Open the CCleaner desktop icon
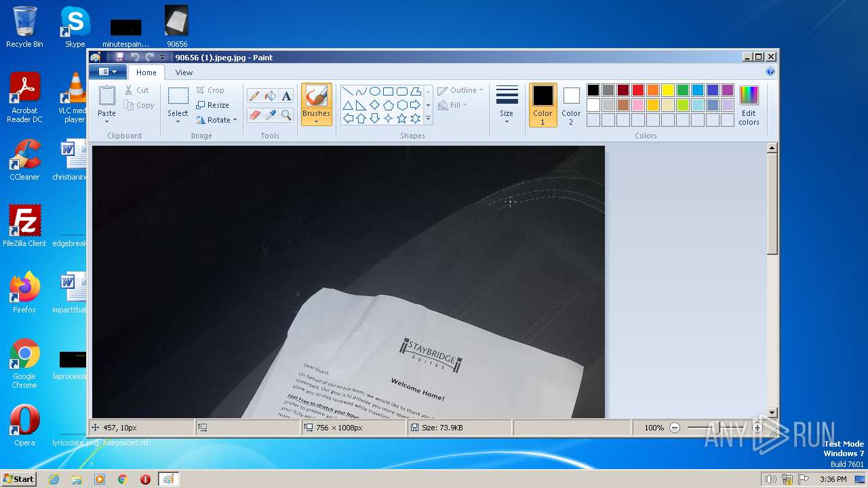The width and height of the screenshot is (868, 488). click(x=24, y=160)
